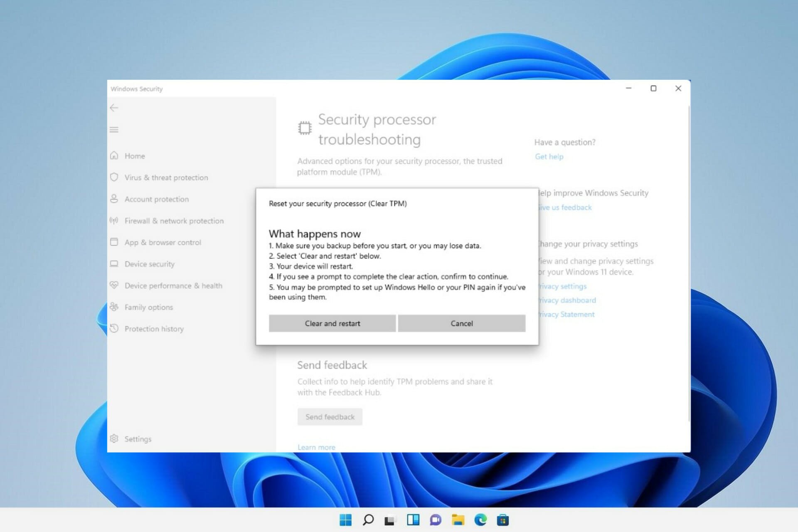Open Device performance & health
798x532 pixels.
[x=173, y=286]
